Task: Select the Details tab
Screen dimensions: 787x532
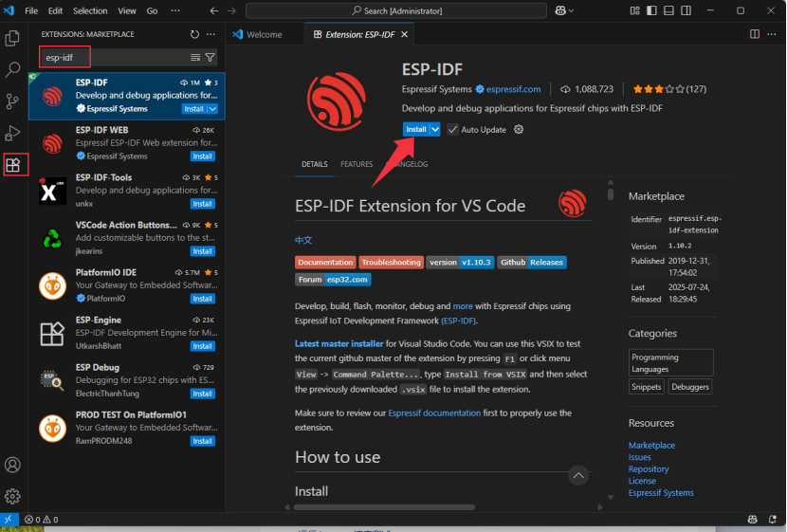Action: coord(315,164)
